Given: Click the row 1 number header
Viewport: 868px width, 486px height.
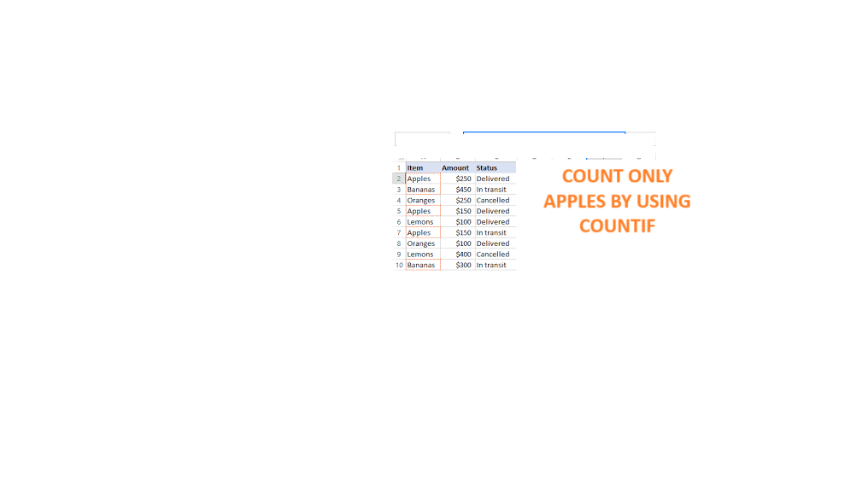Looking at the screenshot, I should coord(399,168).
